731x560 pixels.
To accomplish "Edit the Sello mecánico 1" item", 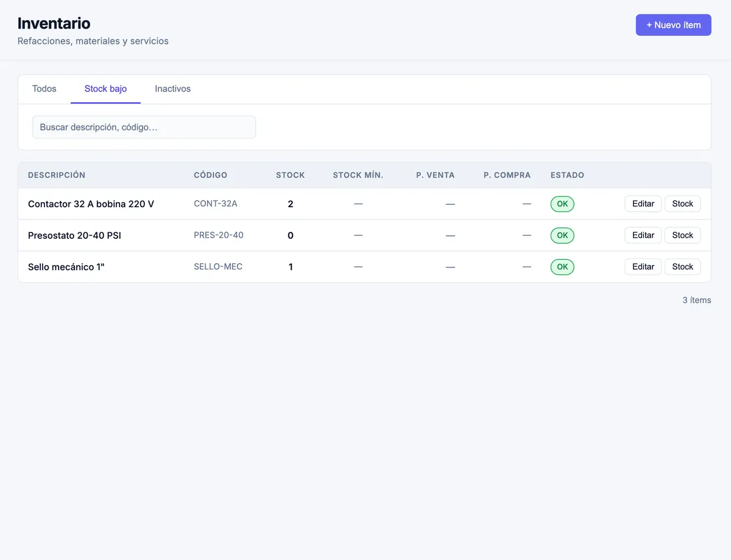I will coord(643,267).
